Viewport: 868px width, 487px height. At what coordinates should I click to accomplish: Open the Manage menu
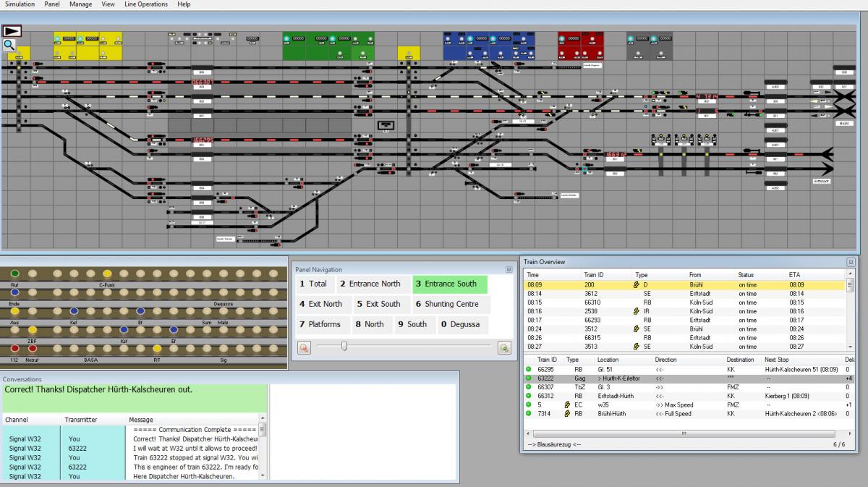click(80, 4)
